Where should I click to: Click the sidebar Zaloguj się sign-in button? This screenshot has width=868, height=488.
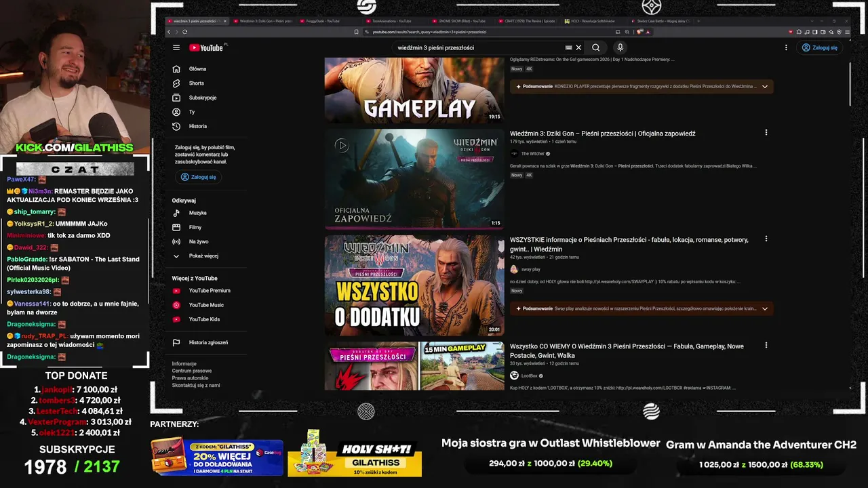point(198,177)
